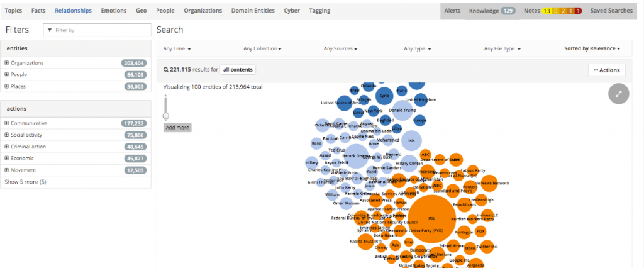Click the yellow 13 notes badge
The height and width of the screenshot is (268, 644).
click(547, 11)
